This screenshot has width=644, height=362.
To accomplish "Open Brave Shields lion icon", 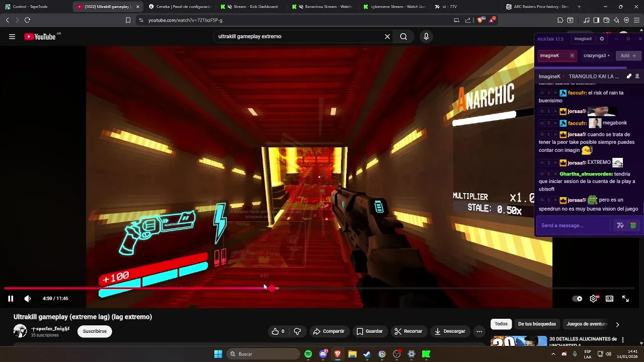I will [480, 20].
